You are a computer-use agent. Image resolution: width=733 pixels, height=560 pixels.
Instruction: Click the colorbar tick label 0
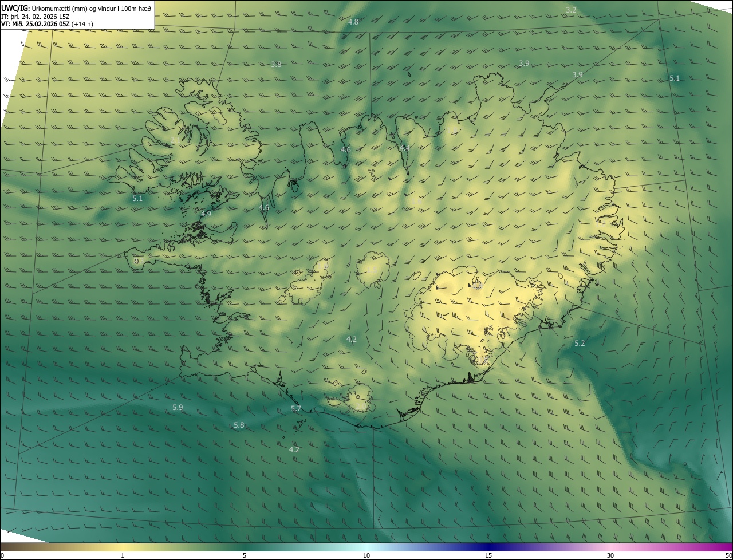pos(2,555)
